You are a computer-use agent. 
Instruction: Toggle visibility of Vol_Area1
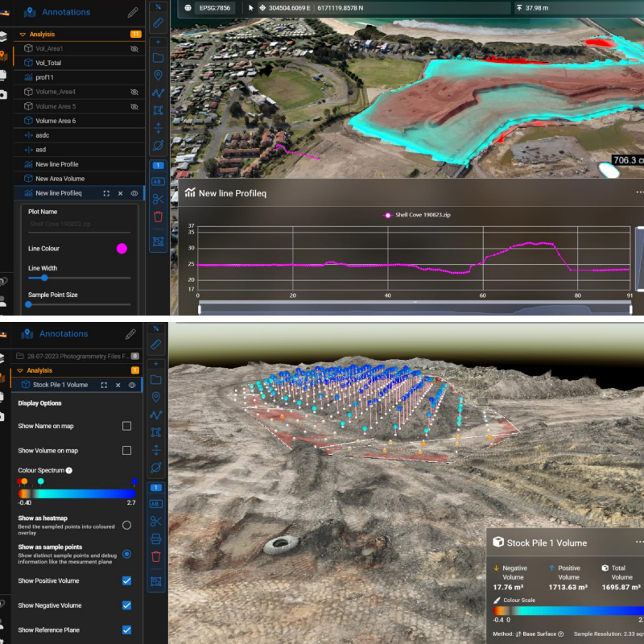(x=134, y=48)
